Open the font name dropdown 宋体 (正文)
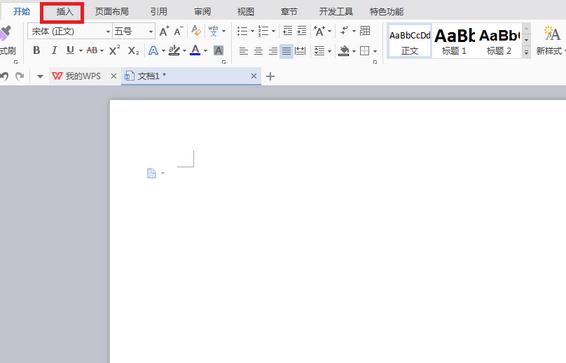Image resolution: width=566 pixels, height=363 pixels. pyautogui.click(x=70, y=31)
